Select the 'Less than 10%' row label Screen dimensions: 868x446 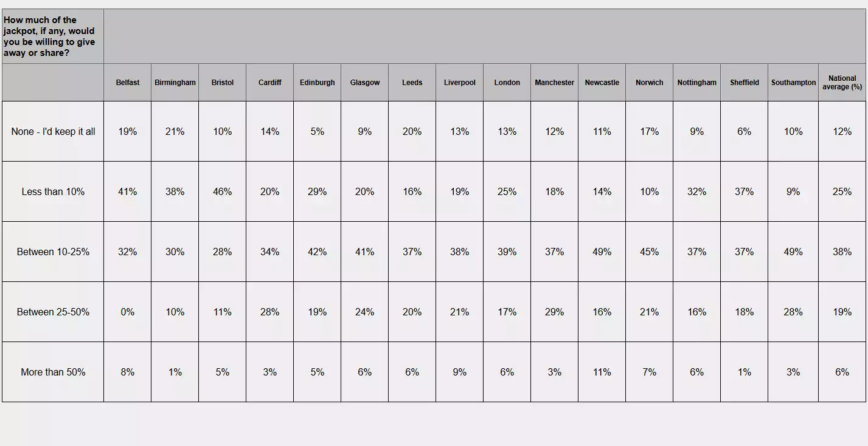click(53, 191)
